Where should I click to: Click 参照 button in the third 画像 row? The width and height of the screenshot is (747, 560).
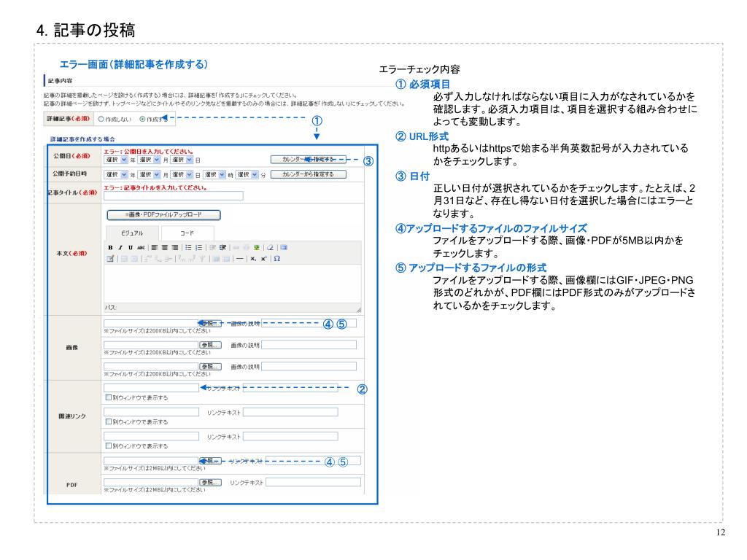(x=210, y=366)
